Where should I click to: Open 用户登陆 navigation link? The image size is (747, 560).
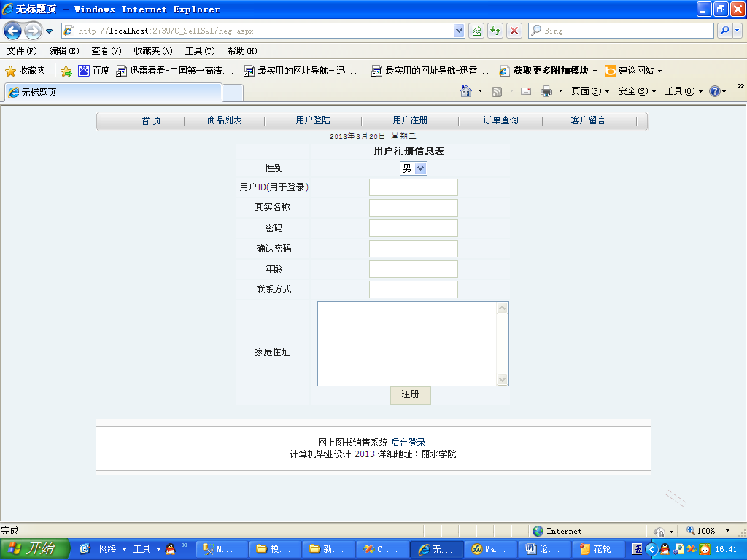pos(313,120)
